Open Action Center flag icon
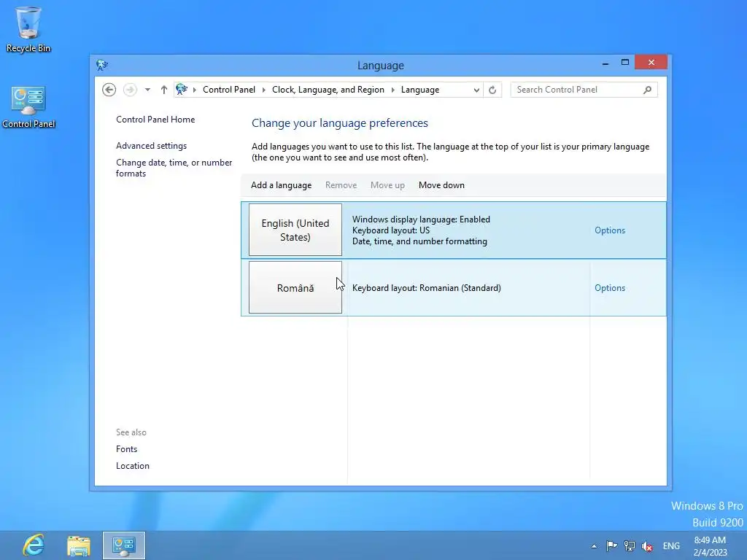 click(x=611, y=545)
